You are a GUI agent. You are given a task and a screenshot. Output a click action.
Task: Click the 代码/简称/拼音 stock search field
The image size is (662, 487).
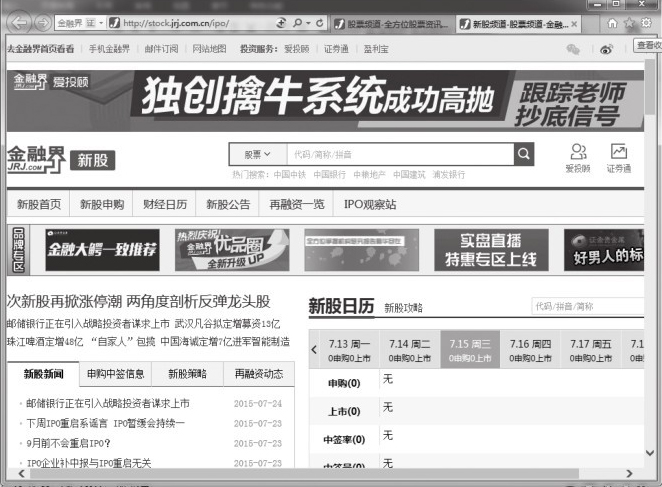[x=400, y=155]
